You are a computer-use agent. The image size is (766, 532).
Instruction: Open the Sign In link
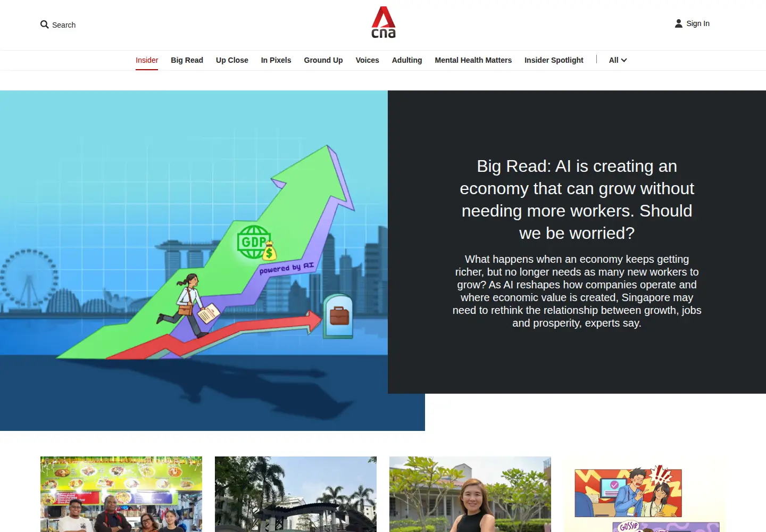coord(698,23)
